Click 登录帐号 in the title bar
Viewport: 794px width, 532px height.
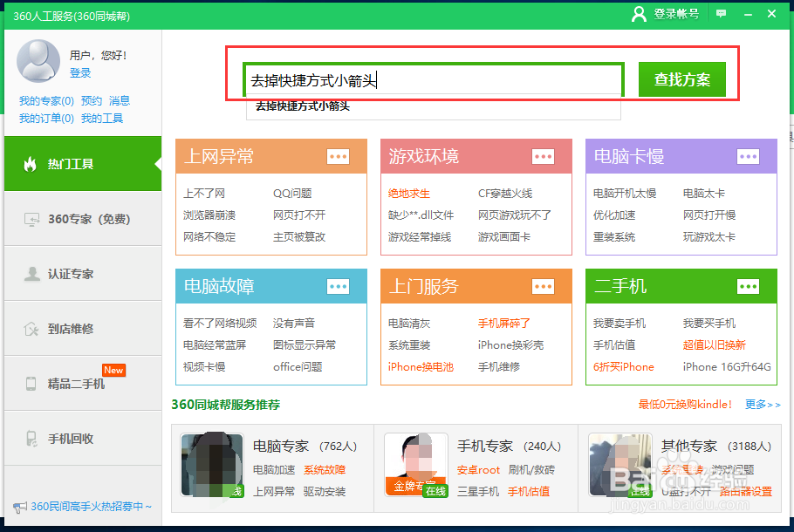coord(676,14)
